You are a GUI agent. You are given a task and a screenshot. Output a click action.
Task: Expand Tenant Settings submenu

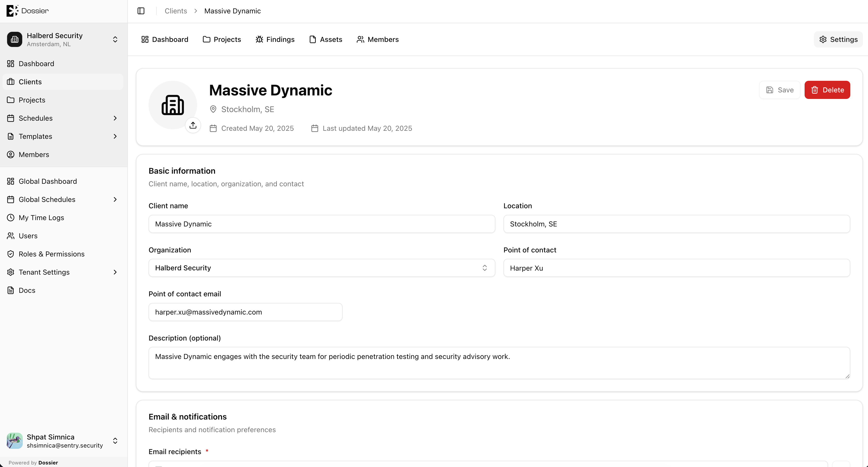pos(115,272)
